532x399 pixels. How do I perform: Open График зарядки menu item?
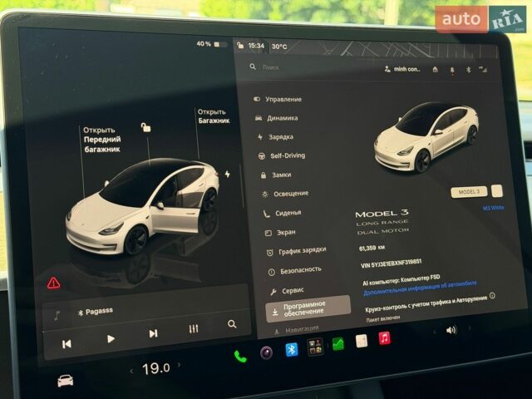pos(296,251)
